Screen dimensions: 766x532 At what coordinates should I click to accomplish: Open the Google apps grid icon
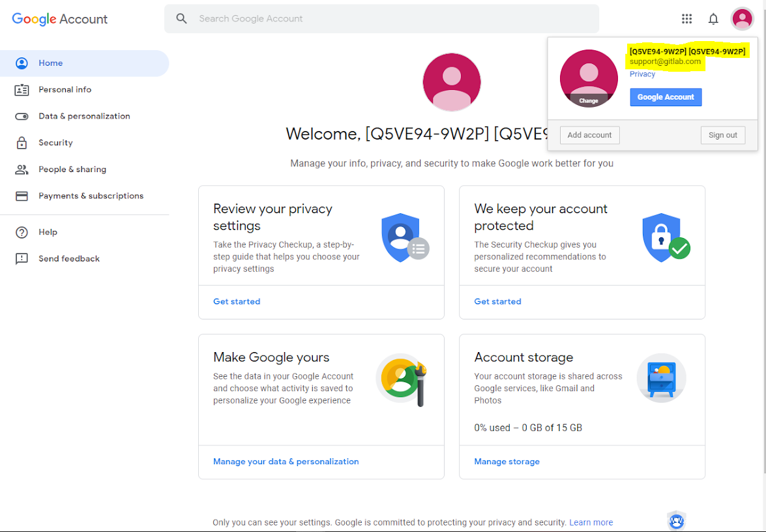[x=686, y=19]
